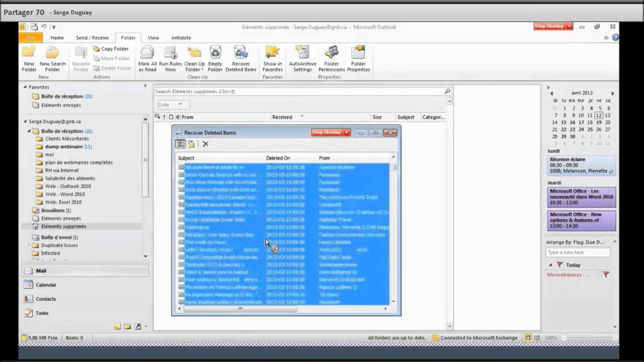
Task: Click the flag icon beside Meswebinaires task
Action: point(606,275)
